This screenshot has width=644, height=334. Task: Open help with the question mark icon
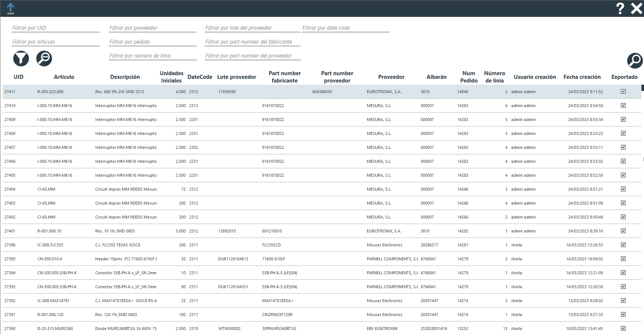[x=620, y=8]
